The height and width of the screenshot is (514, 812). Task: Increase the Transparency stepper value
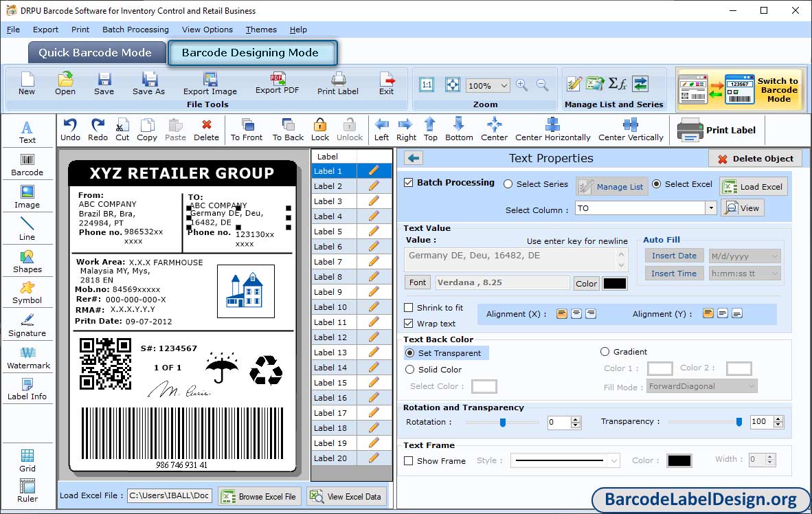(778, 418)
